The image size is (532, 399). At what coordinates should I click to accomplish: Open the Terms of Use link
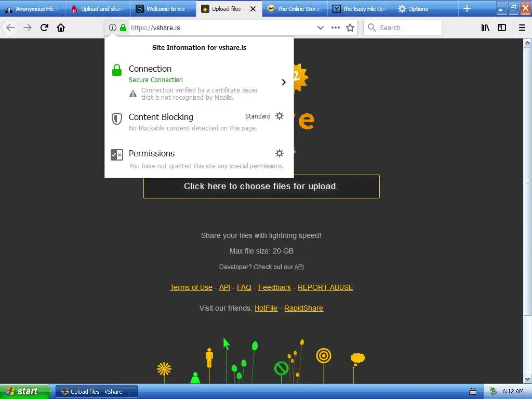[191, 287]
